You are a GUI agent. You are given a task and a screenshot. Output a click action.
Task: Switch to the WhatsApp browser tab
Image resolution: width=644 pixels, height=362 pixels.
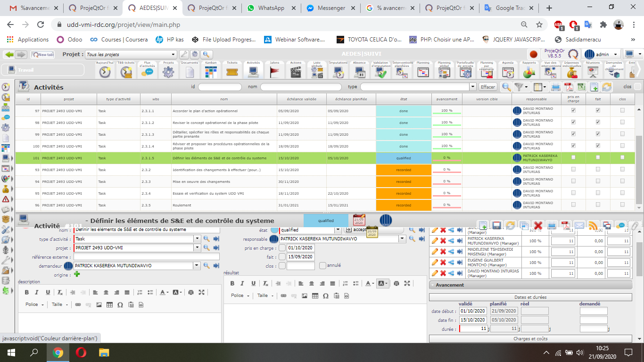pos(271,8)
